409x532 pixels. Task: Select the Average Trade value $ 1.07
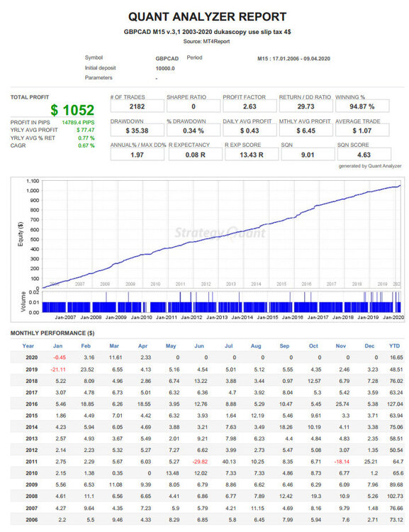(x=362, y=131)
